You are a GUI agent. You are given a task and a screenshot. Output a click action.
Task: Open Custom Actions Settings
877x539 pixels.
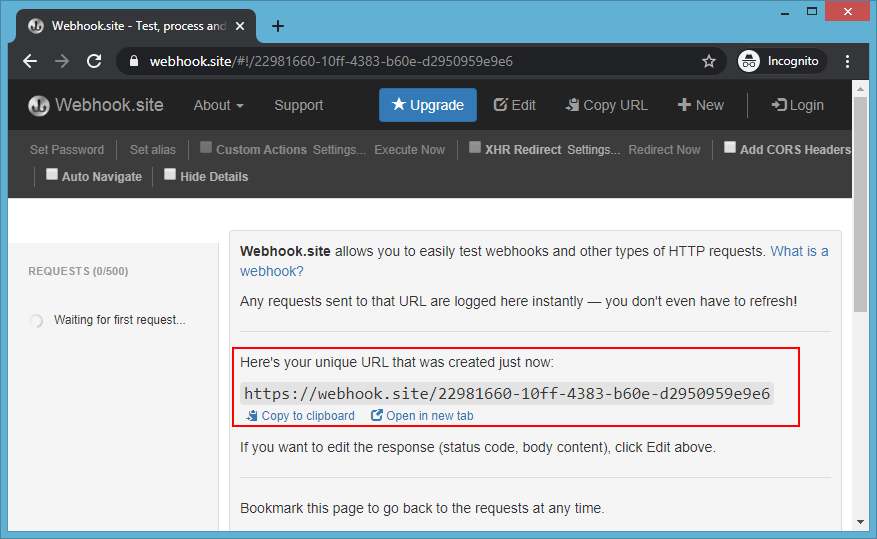(x=339, y=150)
